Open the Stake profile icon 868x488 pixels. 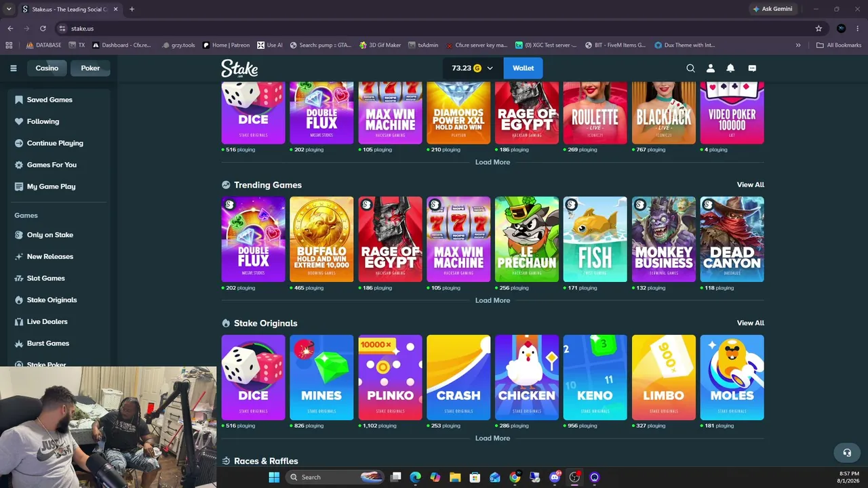(x=711, y=68)
